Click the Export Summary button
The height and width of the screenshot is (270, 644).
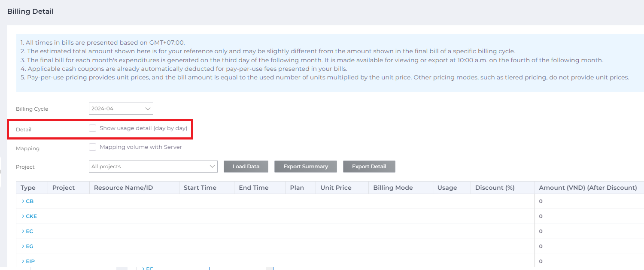click(x=306, y=167)
